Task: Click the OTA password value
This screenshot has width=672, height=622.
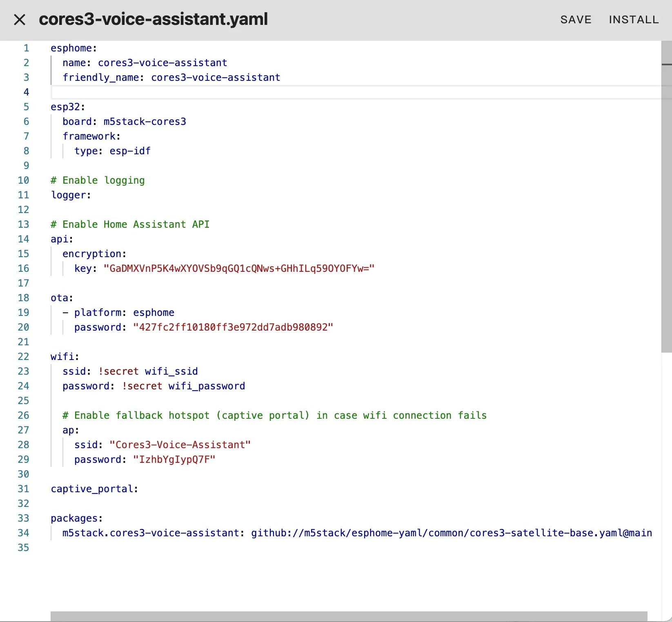Action: coord(233,327)
